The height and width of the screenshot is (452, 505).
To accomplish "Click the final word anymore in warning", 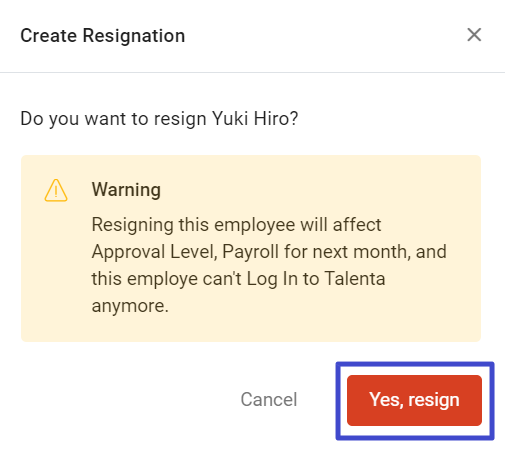I will tap(130, 306).
